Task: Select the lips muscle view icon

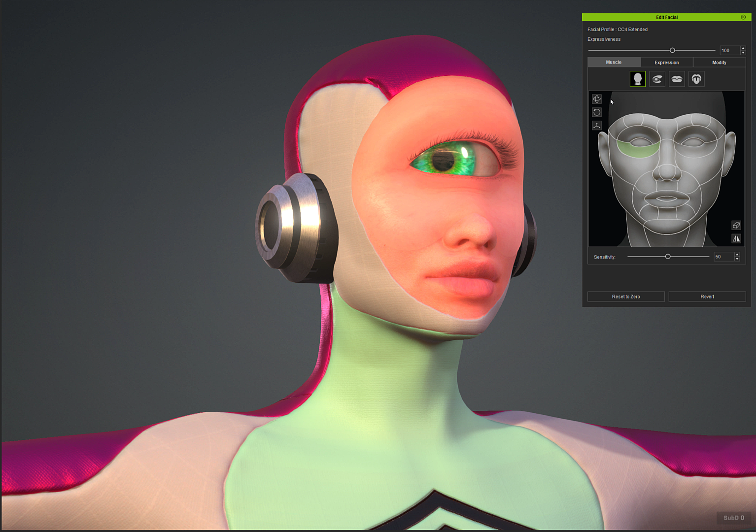Action: click(x=677, y=79)
